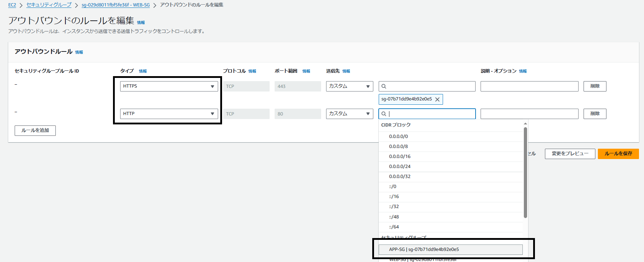This screenshot has width=644, height=262.
Task: Choose APP-SG | sg-07b71dd9e4b92e0e5 security group
Action: [x=451, y=249]
